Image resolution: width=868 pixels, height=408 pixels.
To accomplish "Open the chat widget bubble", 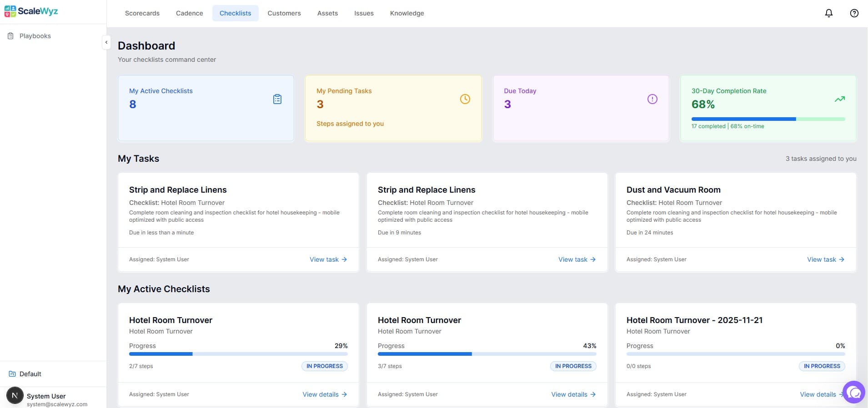I will point(854,392).
